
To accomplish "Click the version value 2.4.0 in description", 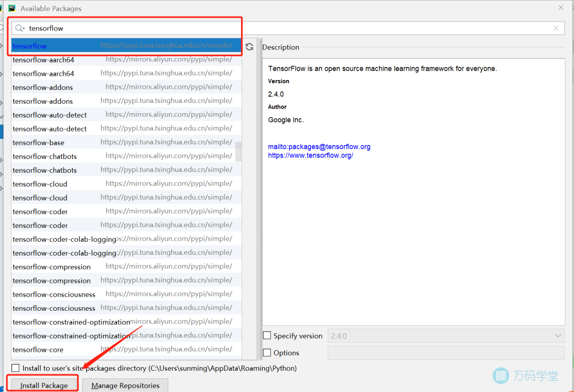I will coord(276,94).
